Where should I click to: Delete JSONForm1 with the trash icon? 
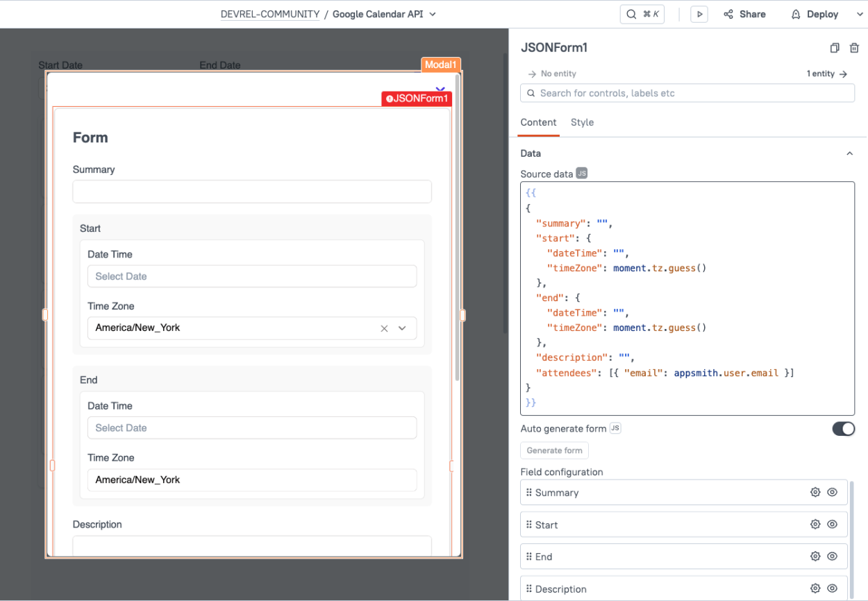[854, 47]
